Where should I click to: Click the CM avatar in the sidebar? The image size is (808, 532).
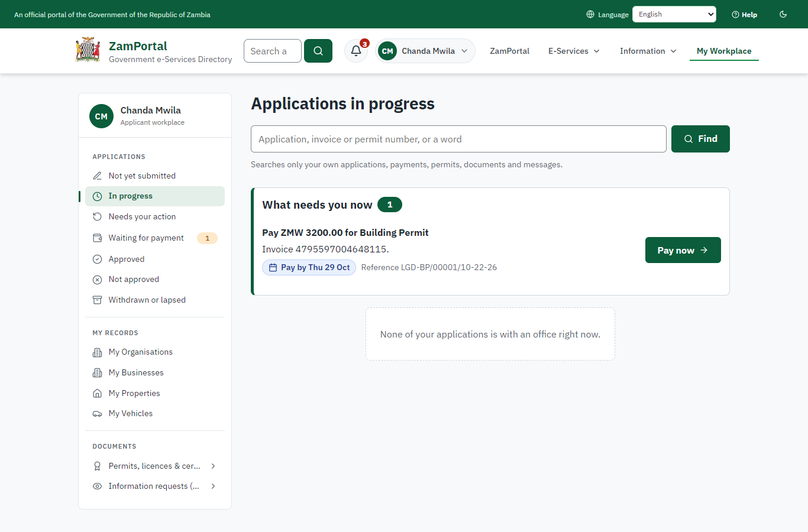coord(101,116)
